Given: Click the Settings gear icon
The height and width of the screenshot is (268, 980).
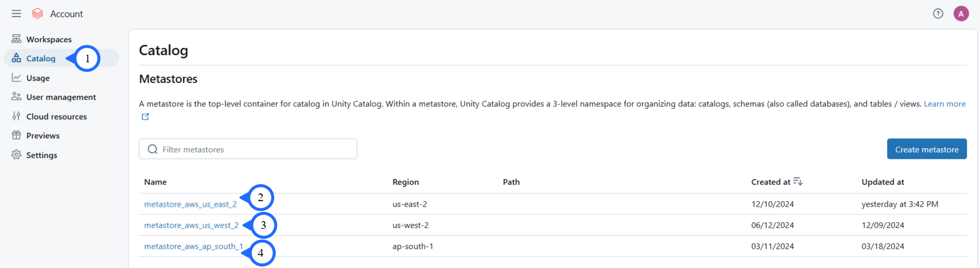Looking at the screenshot, I should coord(16,155).
